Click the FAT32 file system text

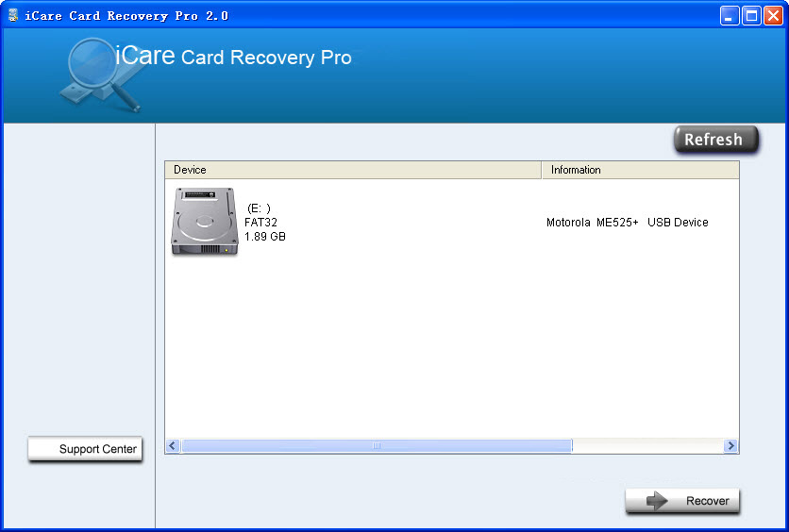point(261,223)
